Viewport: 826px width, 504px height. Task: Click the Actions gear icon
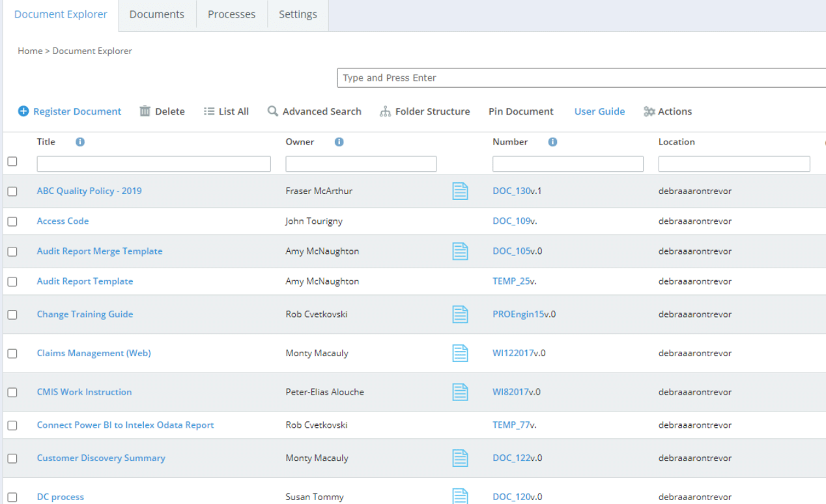point(649,111)
